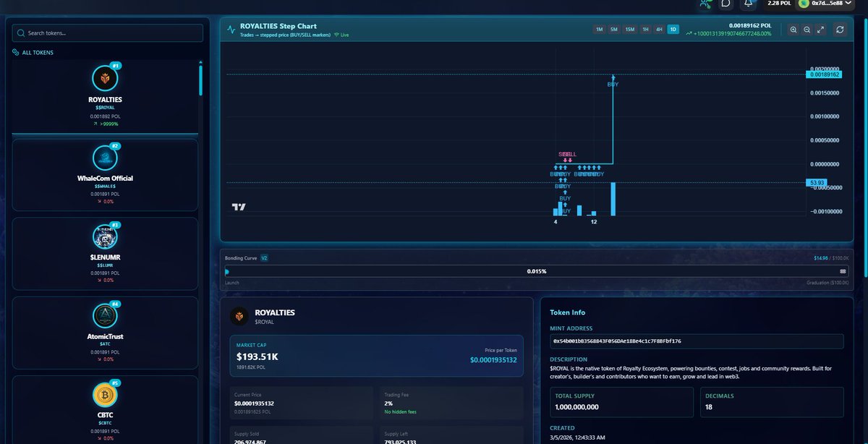
Task: Open the AtomicTrust token card
Action: coord(105,333)
